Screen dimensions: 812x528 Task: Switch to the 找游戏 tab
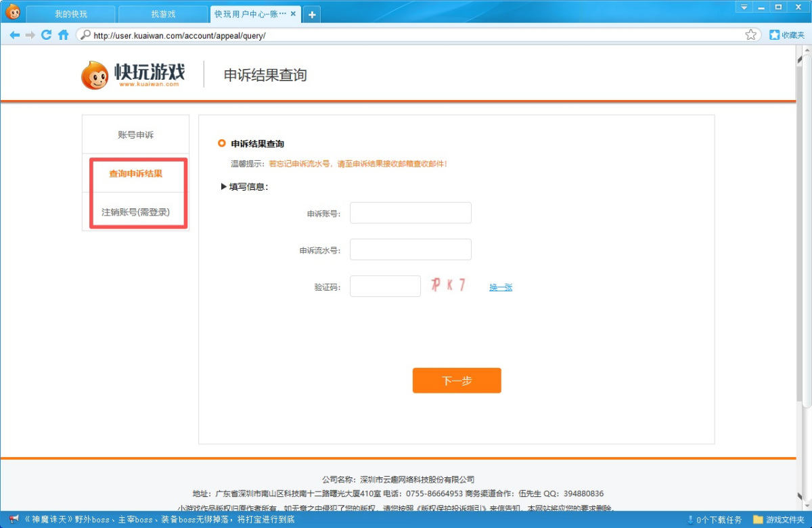163,14
